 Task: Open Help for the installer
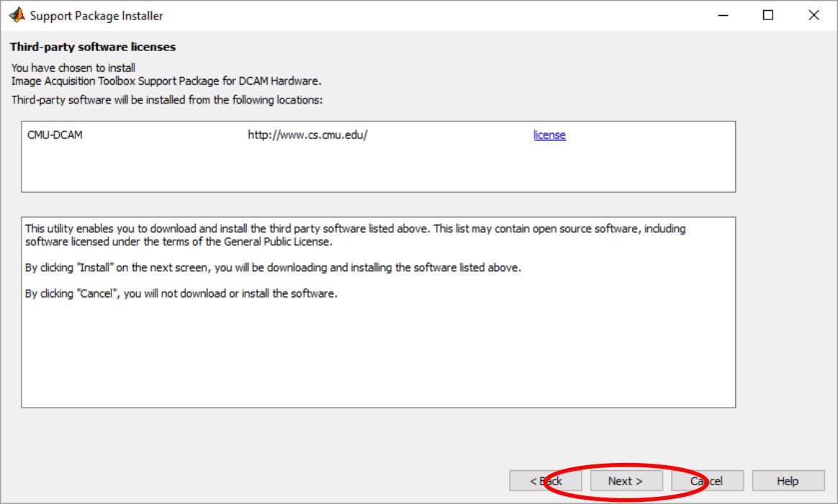(x=788, y=481)
